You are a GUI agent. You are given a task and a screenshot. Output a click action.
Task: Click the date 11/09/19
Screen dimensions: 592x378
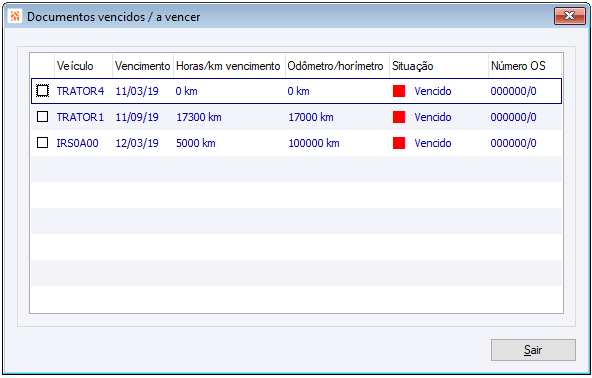[137, 117]
